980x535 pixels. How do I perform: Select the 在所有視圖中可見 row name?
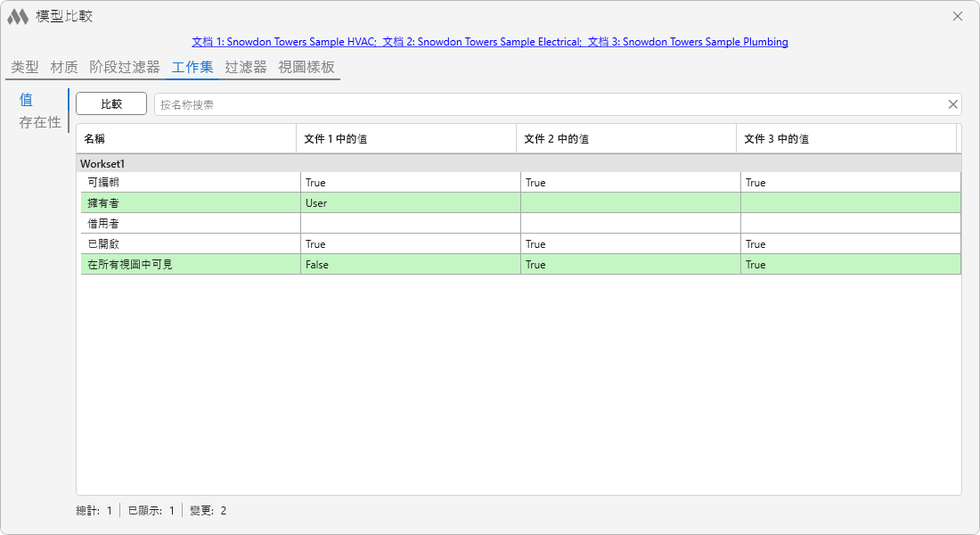point(130,265)
